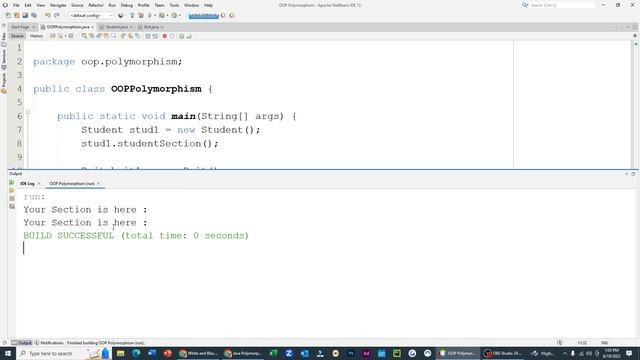This screenshot has width=640, height=360.
Task: Click the 'BUILD SUCCESSFUL' output line
Action: point(136,236)
